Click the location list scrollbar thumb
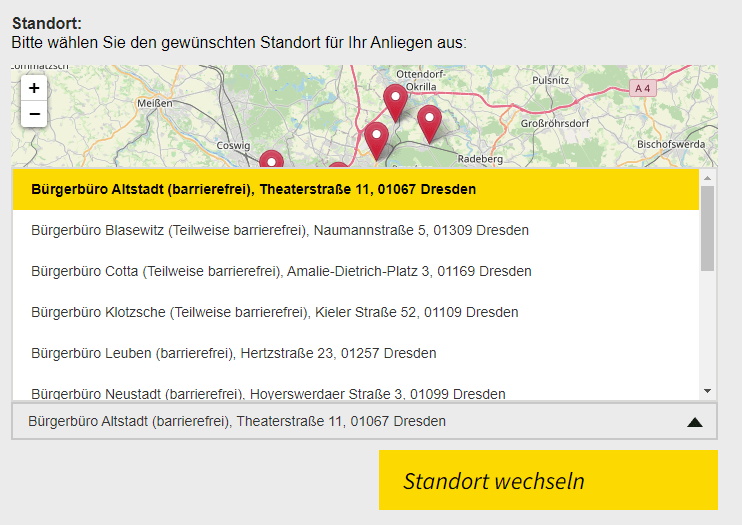This screenshot has width=742, height=525. tap(707, 228)
